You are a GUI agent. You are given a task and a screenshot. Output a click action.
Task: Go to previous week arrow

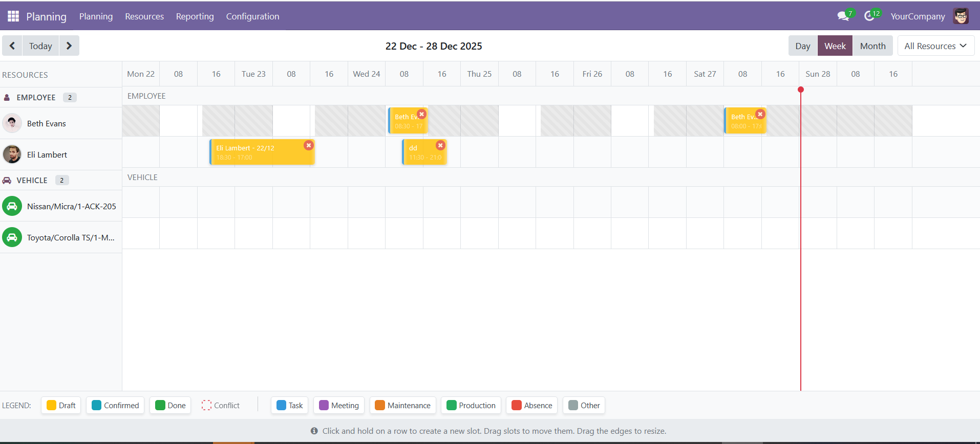[12, 46]
